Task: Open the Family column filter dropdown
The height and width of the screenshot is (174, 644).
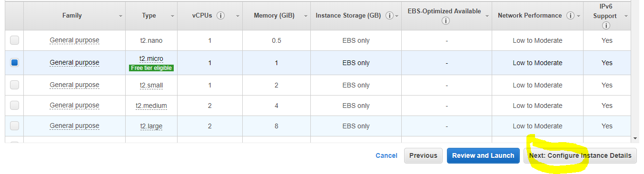Action: (120, 16)
